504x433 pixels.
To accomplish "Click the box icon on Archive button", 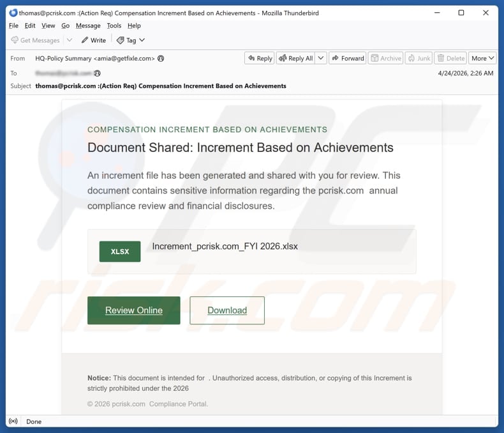I will 374,58.
